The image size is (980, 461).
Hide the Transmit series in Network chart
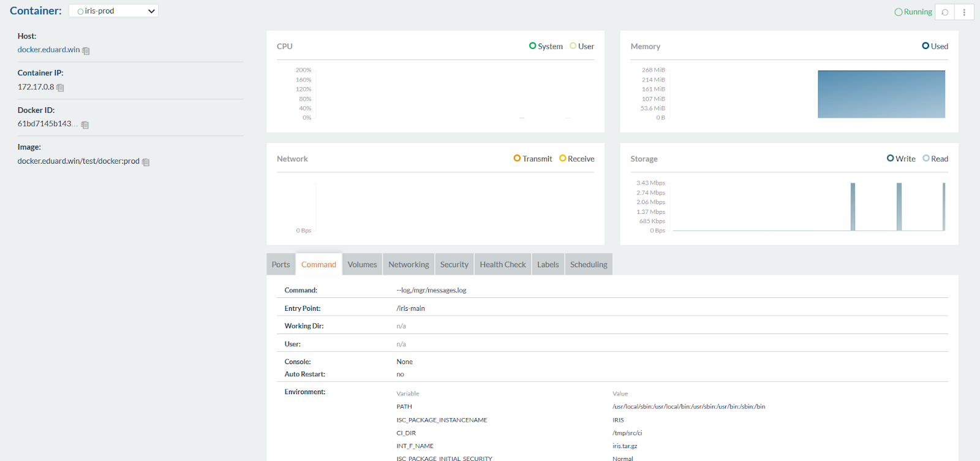(x=533, y=159)
